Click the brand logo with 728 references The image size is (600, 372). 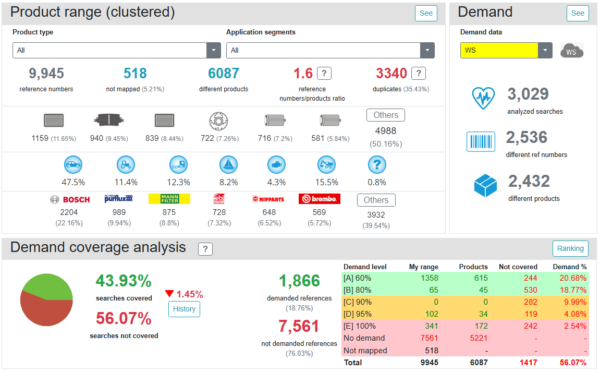(x=219, y=199)
